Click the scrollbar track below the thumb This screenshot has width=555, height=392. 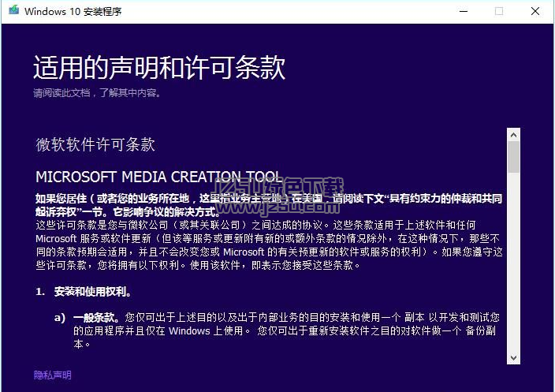(x=513, y=262)
